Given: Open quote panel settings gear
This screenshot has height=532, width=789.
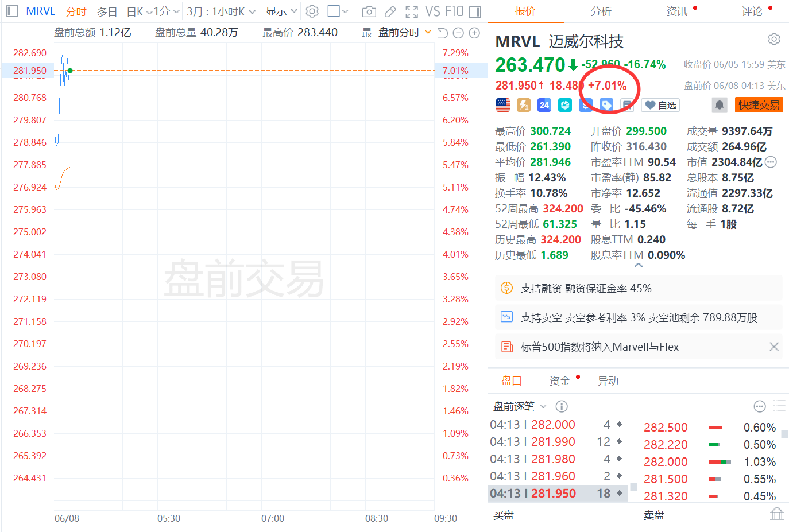Looking at the screenshot, I should (774, 39).
